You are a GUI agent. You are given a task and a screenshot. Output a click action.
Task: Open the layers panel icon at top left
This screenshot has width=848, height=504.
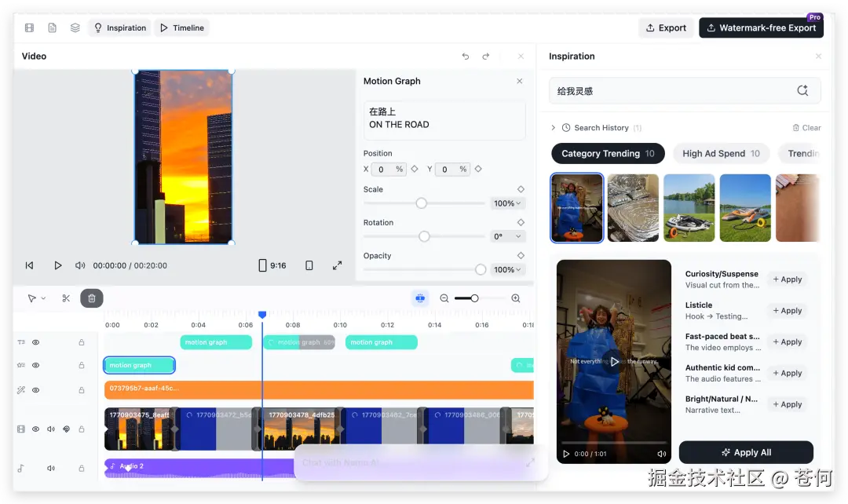pos(75,27)
